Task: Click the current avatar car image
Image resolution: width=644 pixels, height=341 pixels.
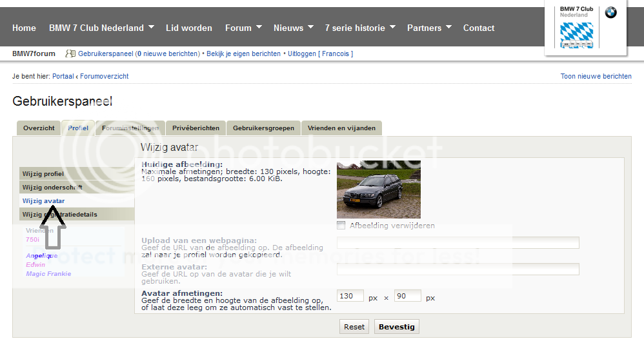Action: (x=379, y=189)
